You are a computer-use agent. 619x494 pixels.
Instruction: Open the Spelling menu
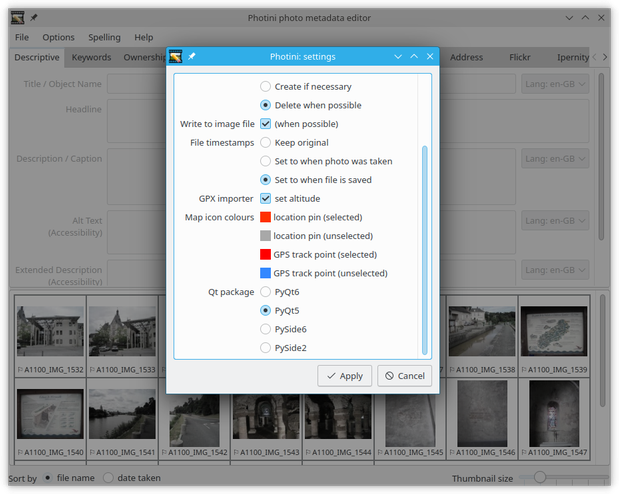pos(104,38)
